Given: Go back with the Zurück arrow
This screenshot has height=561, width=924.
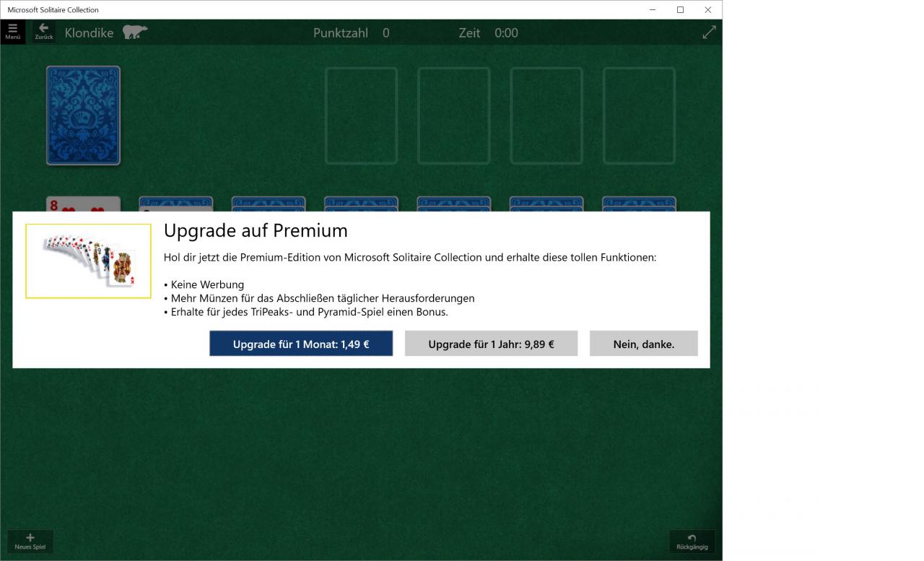Looking at the screenshot, I should pyautogui.click(x=44, y=32).
